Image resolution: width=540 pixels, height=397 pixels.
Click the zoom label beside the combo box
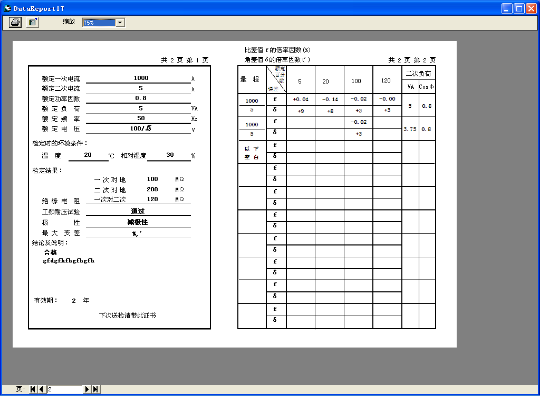click(69, 22)
